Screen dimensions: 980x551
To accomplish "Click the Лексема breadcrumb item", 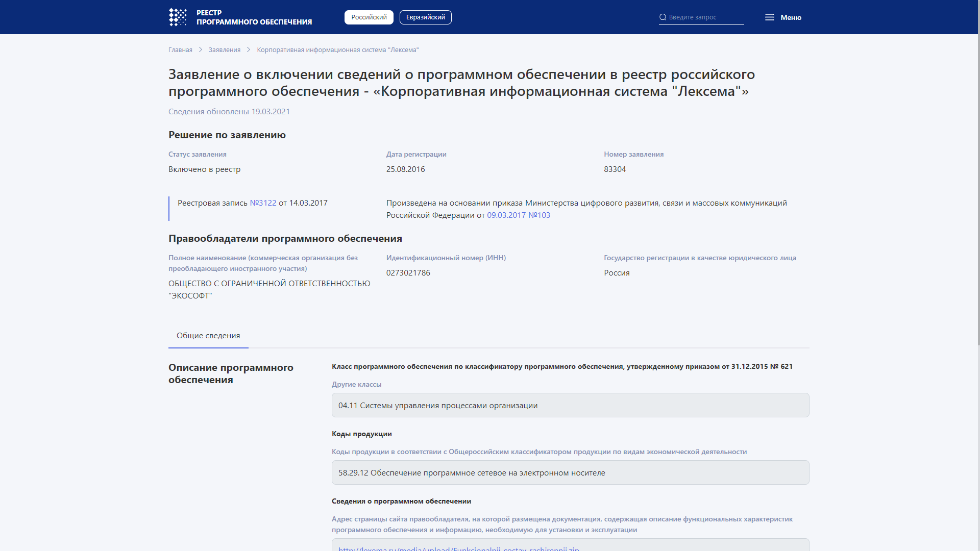I will 338,49.
